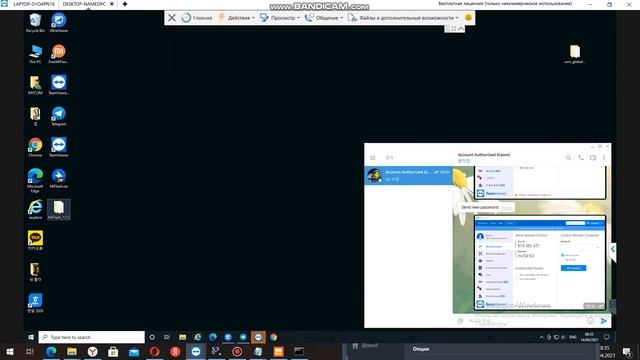
Task: Show hidden icons in the remote system tray
Action: [542, 337]
